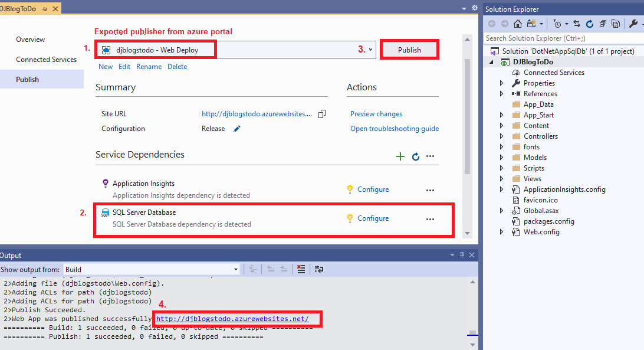Click the Publish page vertical scrollbar thumb
Screen dimensions: 644x350
click(468, 116)
